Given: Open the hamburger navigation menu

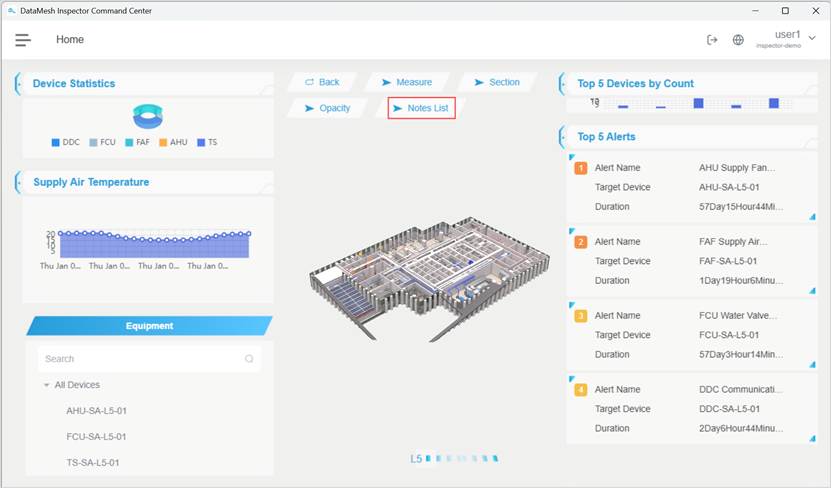Looking at the screenshot, I should point(23,40).
